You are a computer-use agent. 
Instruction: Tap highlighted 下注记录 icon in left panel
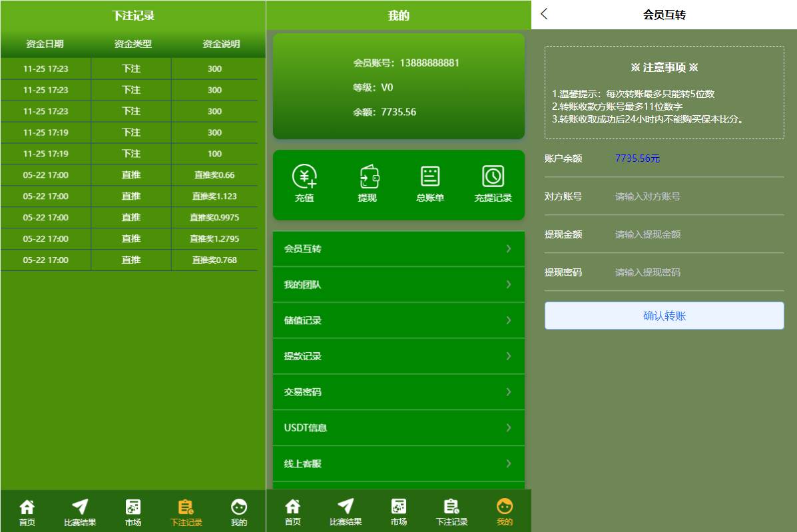click(186, 507)
